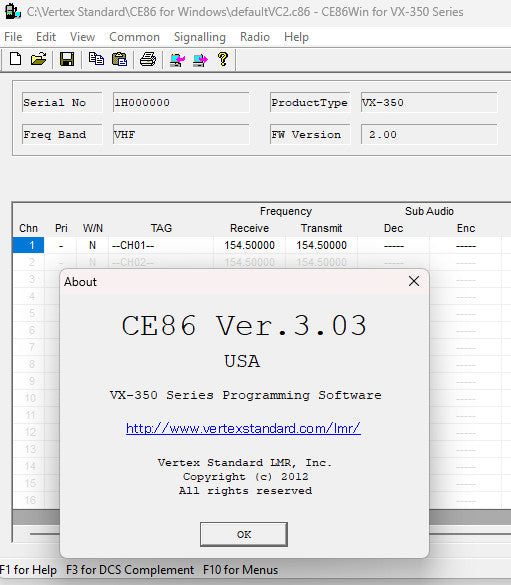
Task: Click channel number 16 in the list
Action: (x=31, y=500)
